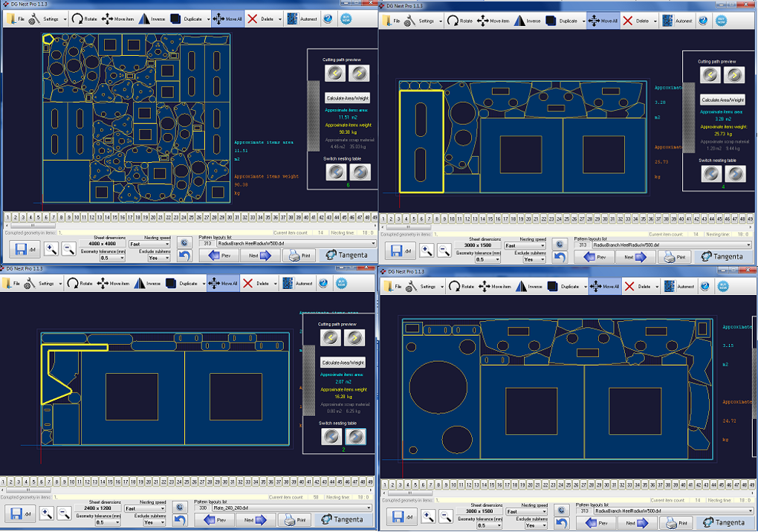The image size is (758, 532).
Task: Open File menu in the Plate_240_240 window
Action: 13,283
